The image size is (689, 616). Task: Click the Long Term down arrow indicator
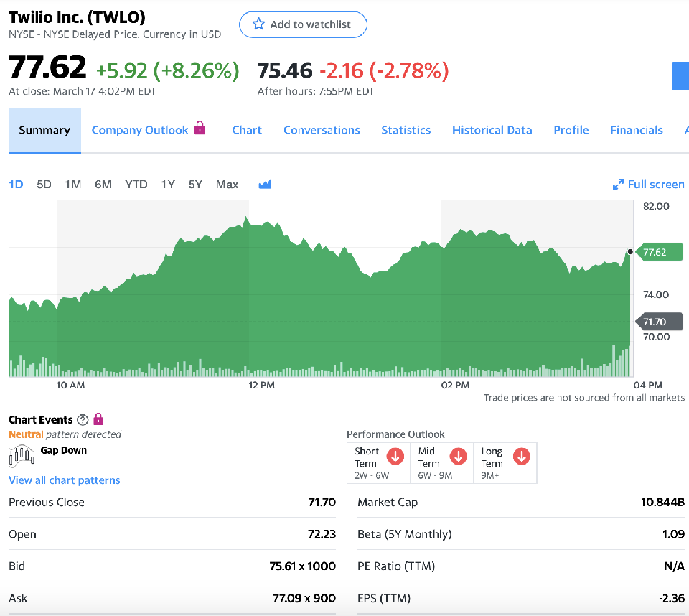click(522, 456)
